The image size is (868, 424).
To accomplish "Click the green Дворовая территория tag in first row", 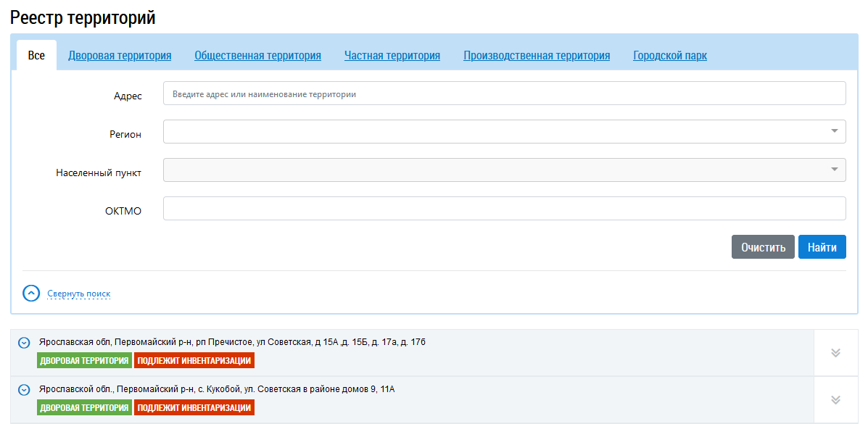I will click(x=84, y=361).
